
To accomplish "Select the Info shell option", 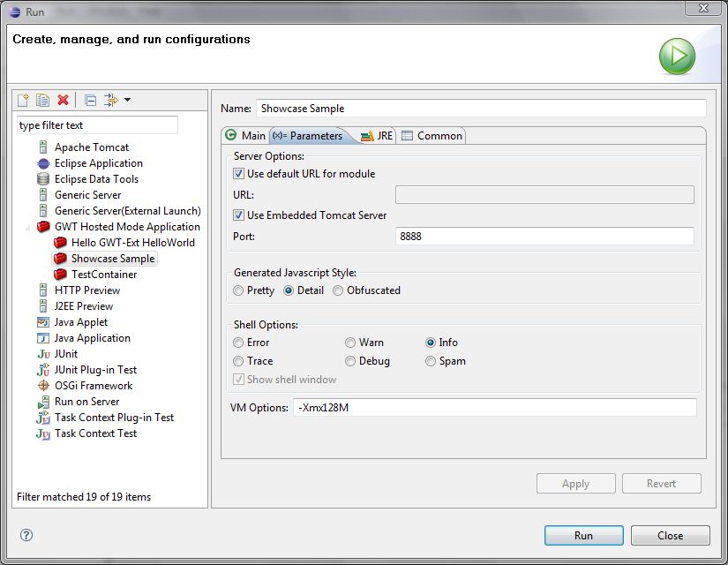I will click(x=431, y=343).
